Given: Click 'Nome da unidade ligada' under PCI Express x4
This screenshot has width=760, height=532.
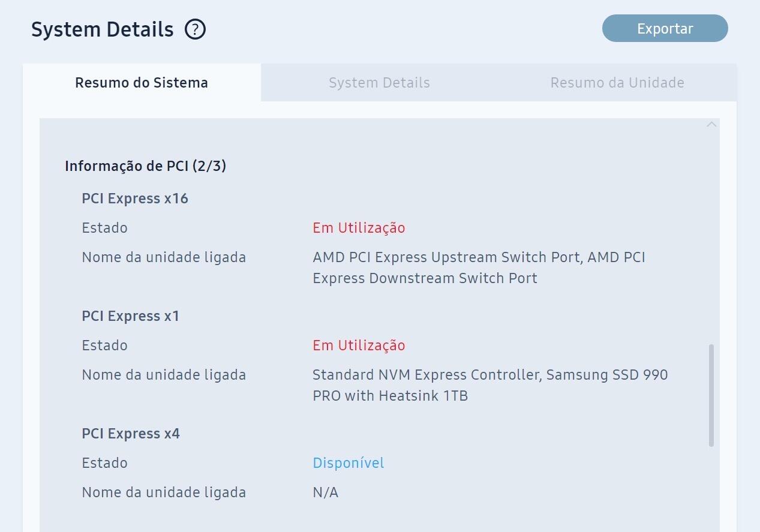Looking at the screenshot, I should coord(164,492).
